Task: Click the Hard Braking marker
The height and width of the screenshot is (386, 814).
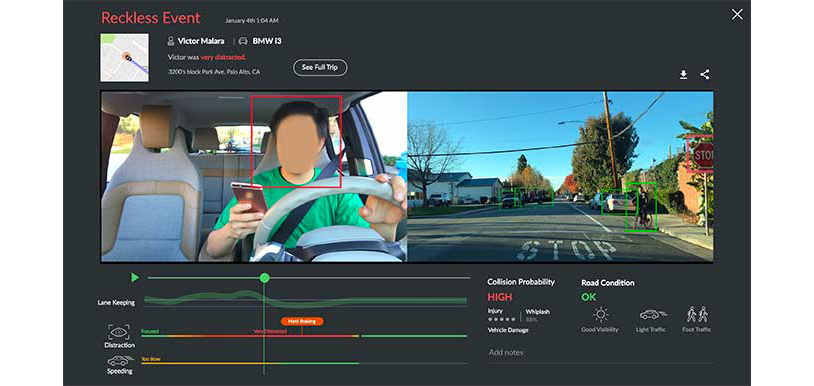Action: click(x=302, y=322)
